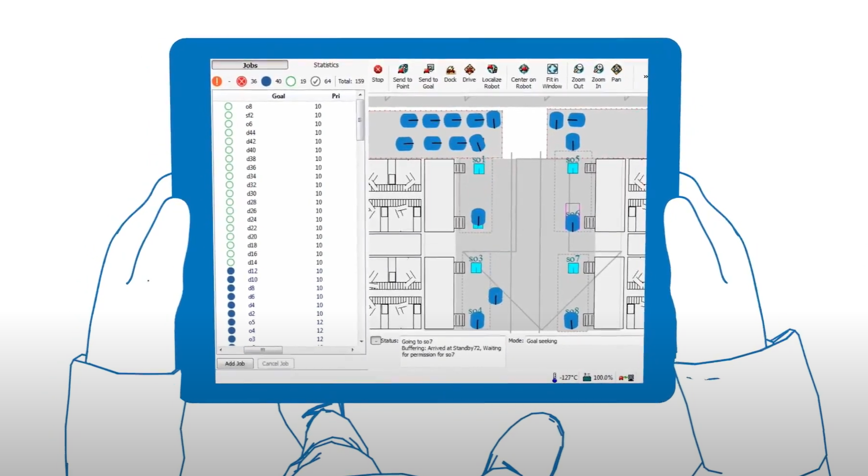
Task: Click the Fit in Window icon
Action: click(552, 69)
